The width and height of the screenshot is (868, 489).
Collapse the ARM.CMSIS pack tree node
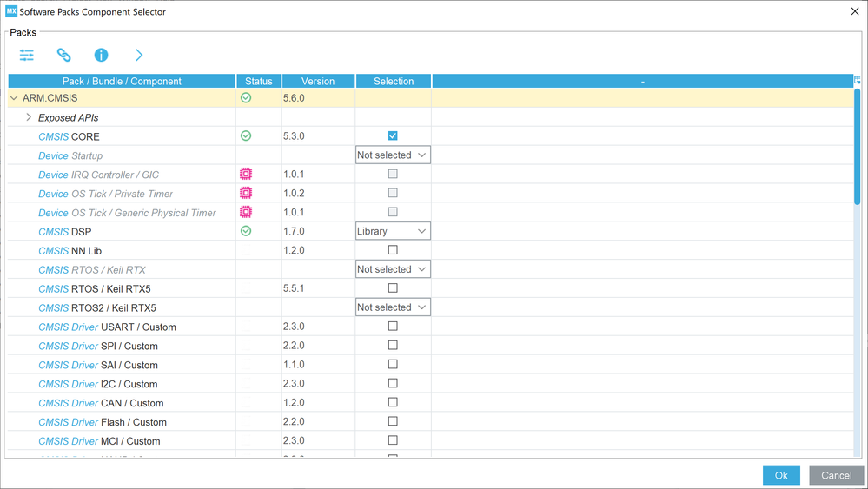tap(14, 98)
